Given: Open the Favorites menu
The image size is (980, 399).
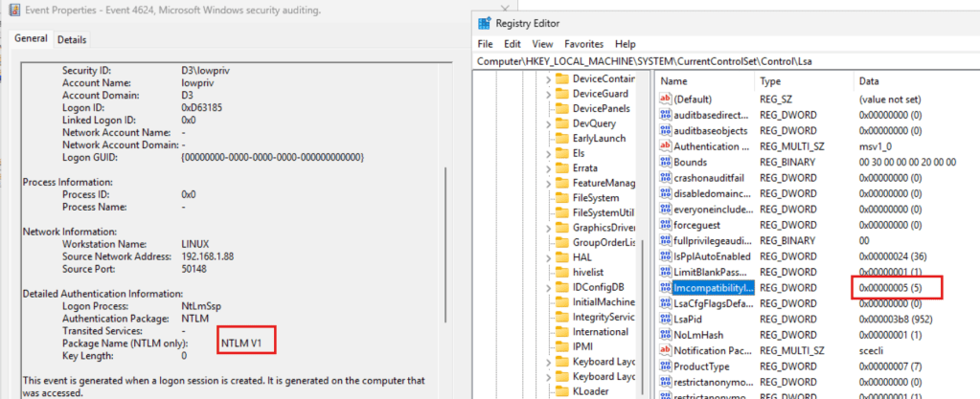Looking at the screenshot, I should [583, 44].
